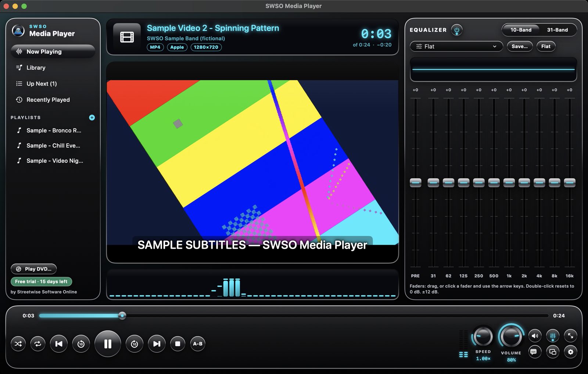The image size is (588, 374).
Task: Skip to next track
Action: point(157,344)
